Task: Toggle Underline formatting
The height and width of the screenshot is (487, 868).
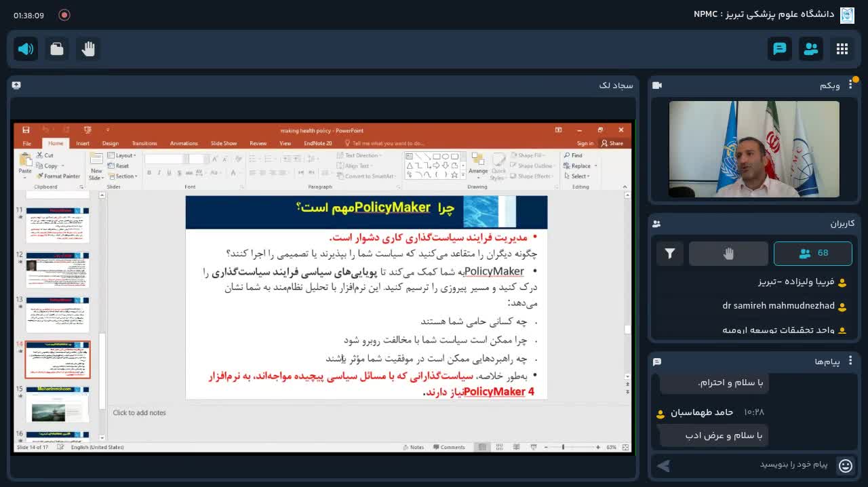Action: pos(168,173)
